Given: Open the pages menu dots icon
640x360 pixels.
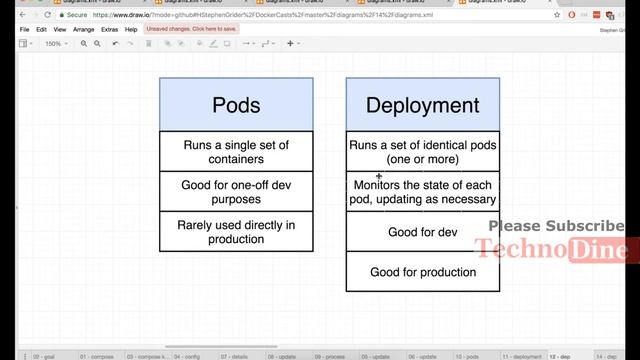Looking at the screenshot, I should pos(25,356).
